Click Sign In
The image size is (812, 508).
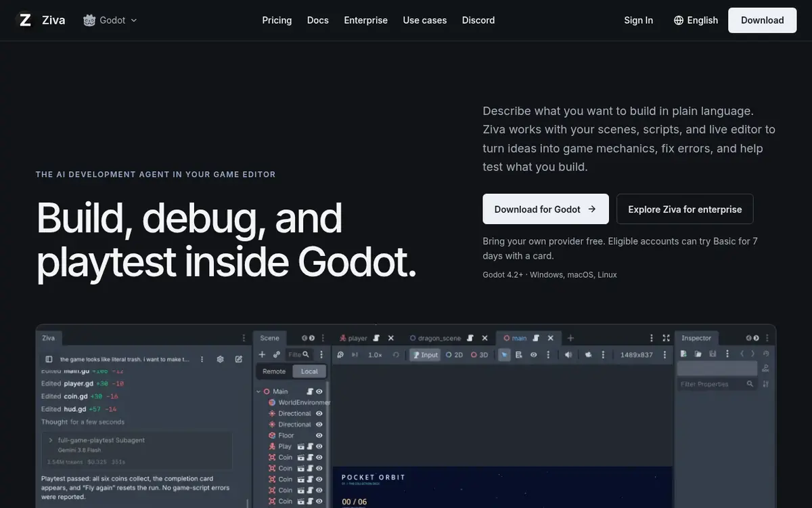(639, 20)
